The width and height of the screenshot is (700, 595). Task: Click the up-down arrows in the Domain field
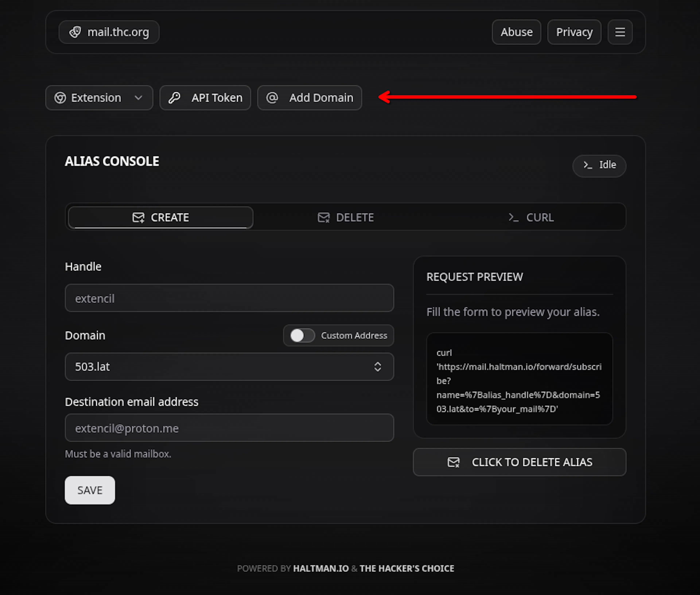coord(378,367)
